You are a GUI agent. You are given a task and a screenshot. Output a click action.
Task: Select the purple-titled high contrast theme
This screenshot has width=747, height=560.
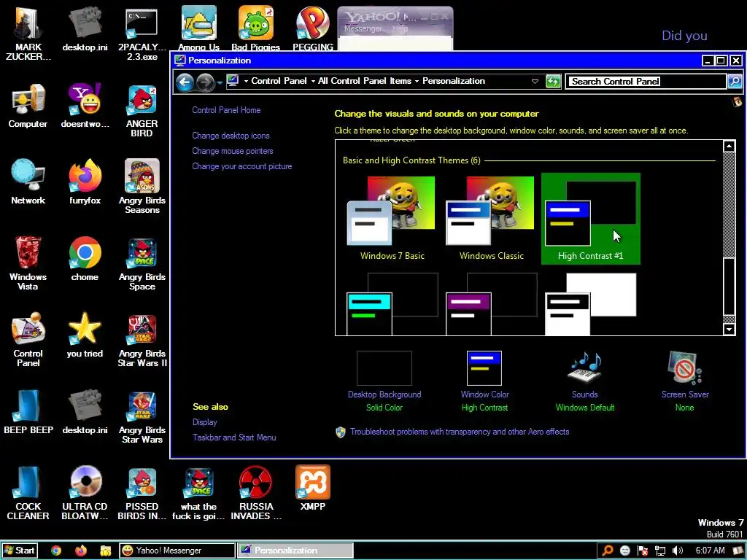click(x=491, y=304)
